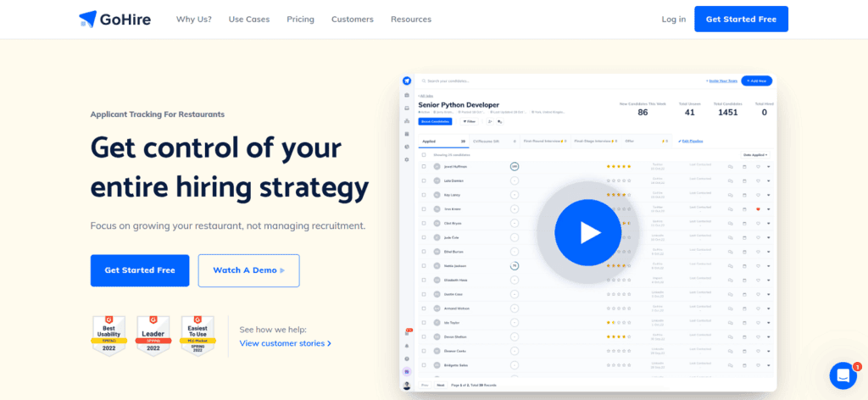This screenshot has height=400, width=868.
Task: Open the Customers menu item
Action: pyautogui.click(x=353, y=19)
